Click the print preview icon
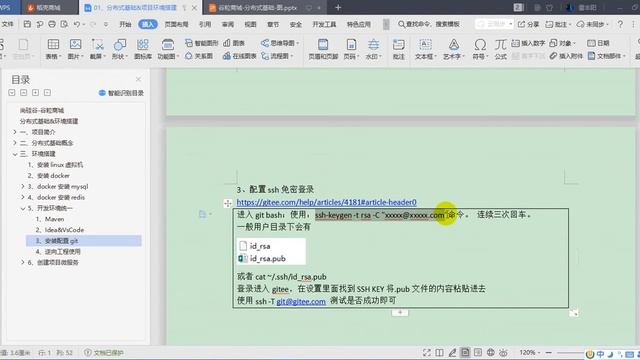The height and width of the screenshot is (360, 640). [64, 24]
